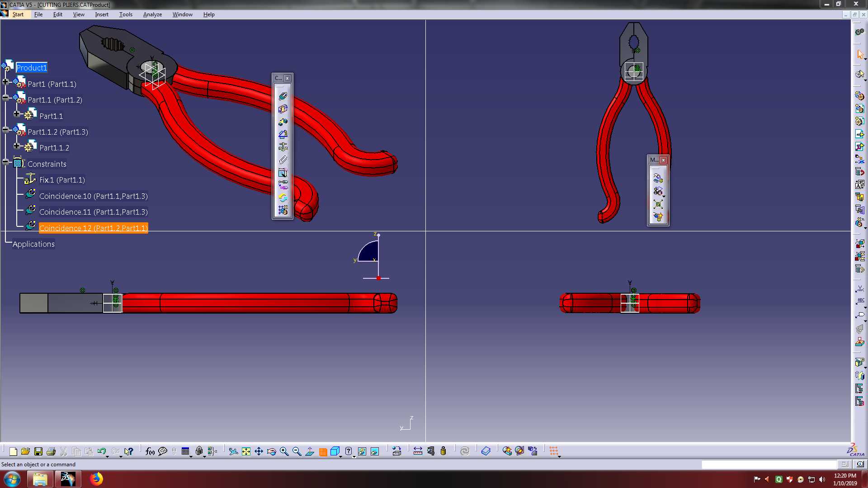Select Coincidence.10 (Part1.1,Part1.3) constraint
Viewport: 868px width, 488px height.
94,196
